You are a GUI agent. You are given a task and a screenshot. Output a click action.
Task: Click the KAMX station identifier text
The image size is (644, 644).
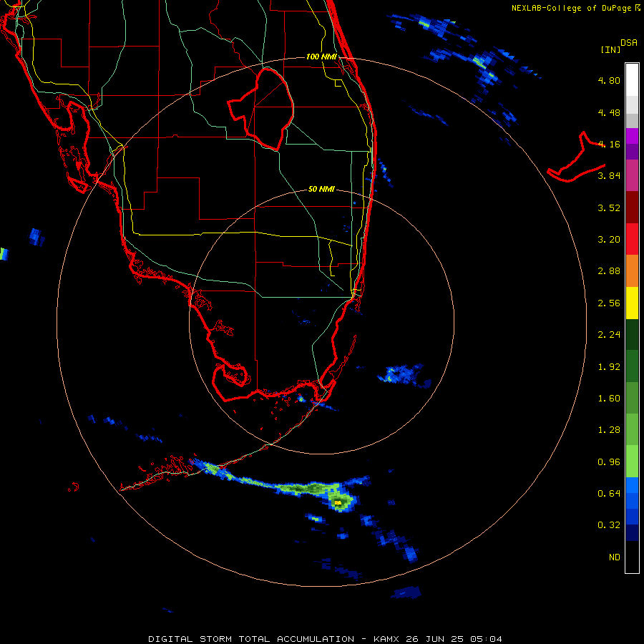click(x=386, y=639)
